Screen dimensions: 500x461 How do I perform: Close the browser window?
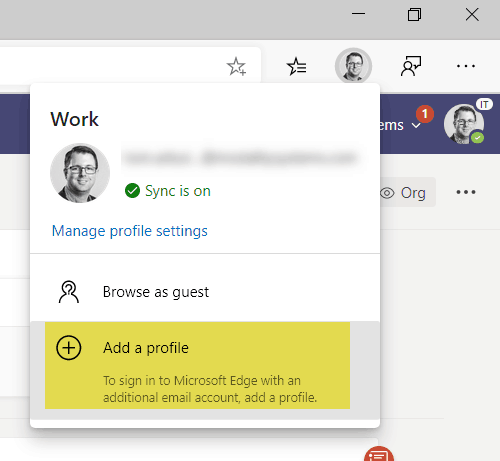472,15
